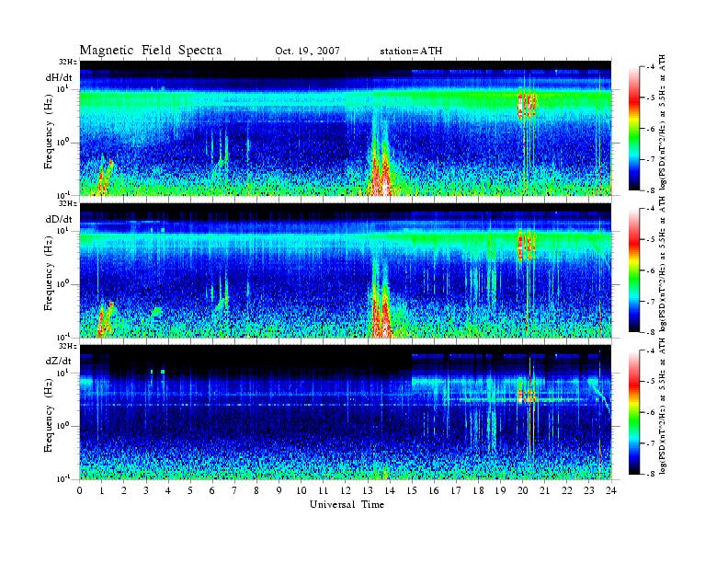Click hour tick '6' on time axis
This screenshot has height=563, width=728.
(212, 490)
